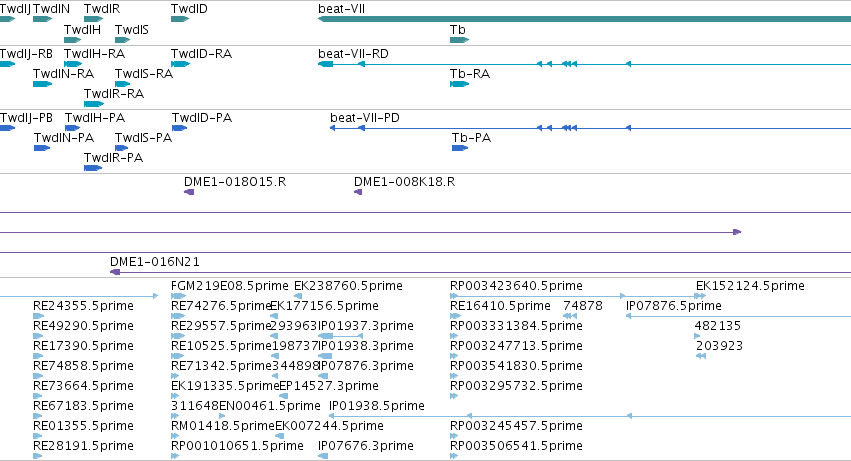
Task: Click EST RP003506541.5prime
Action: [x=516, y=446]
